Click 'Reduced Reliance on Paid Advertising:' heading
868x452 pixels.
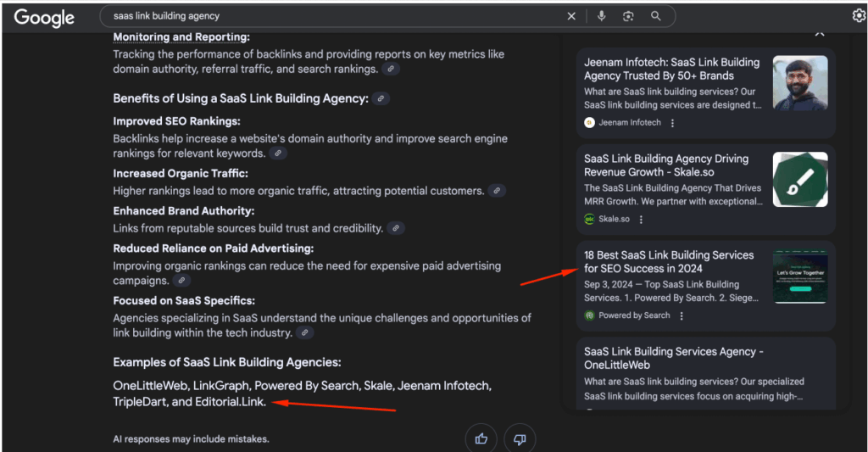(x=213, y=248)
